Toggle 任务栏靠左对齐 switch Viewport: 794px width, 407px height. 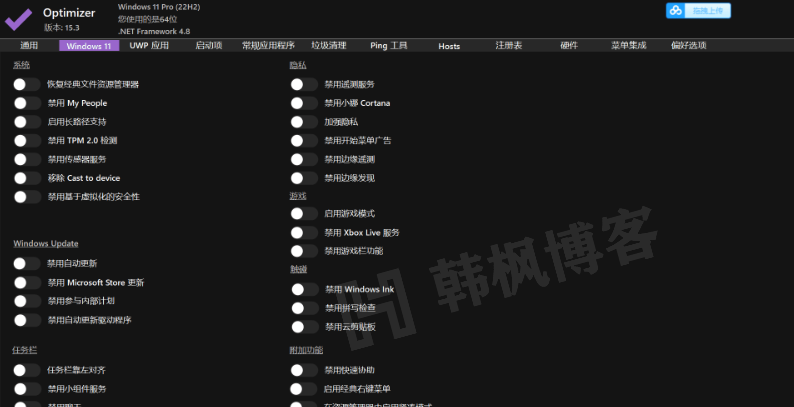[27, 370]
